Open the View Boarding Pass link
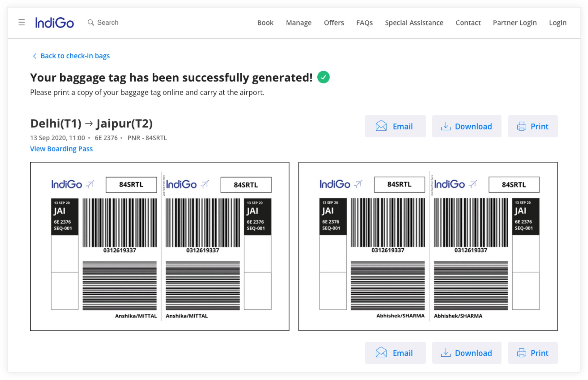Screen dimensions: 588x380 (61, 149)
